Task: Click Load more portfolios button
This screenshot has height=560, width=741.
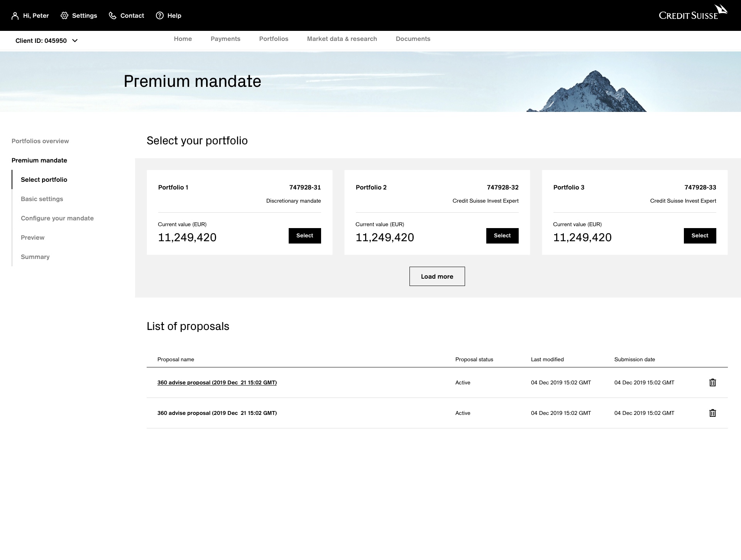Action: pyautogui.click(x=437, y=276)
